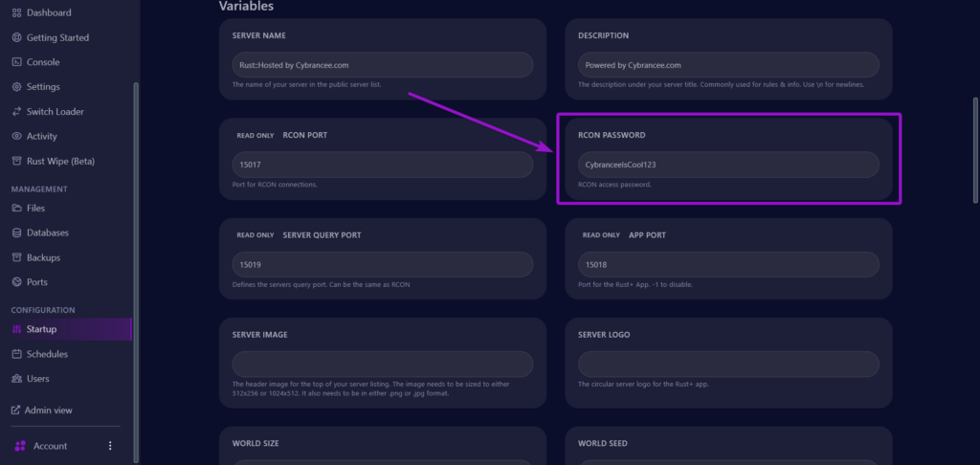The width and height of the screenshot is (980, 465).
Task: Click the Server Query Port field 15019
Action: [383, 264]
